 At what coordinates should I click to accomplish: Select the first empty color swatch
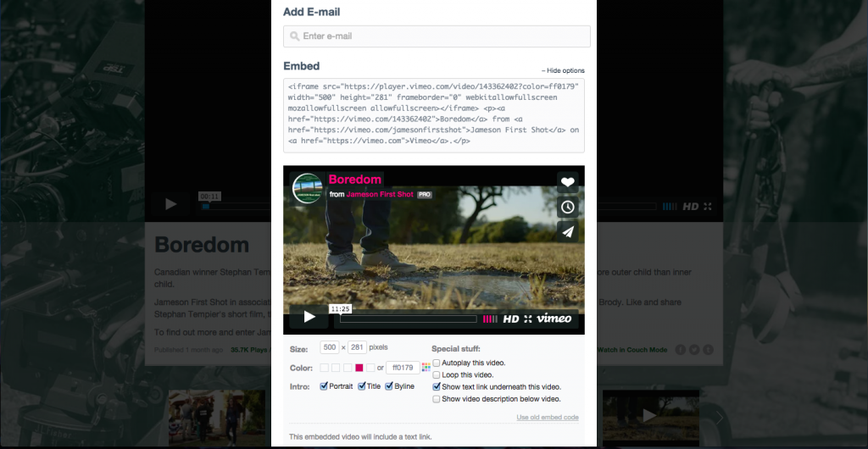[x=325, y=368]
